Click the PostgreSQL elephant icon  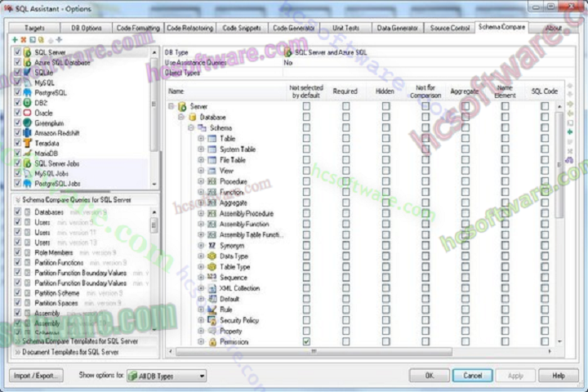[28, 92]
